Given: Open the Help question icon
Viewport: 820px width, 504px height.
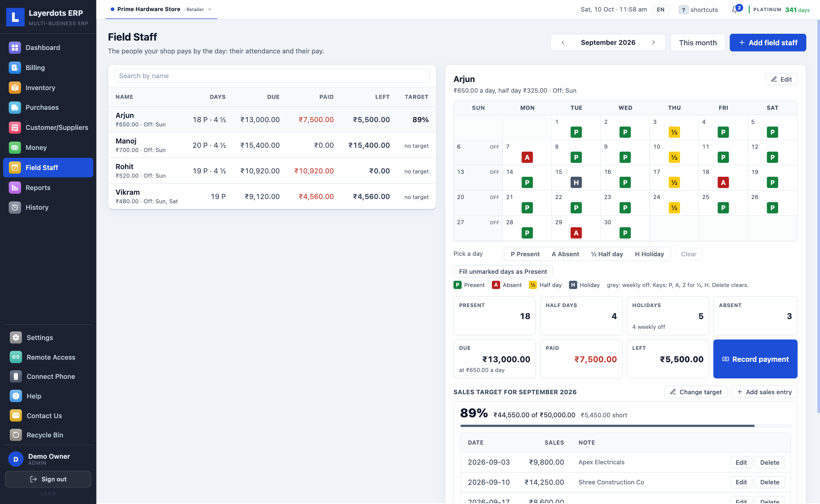Looking at the screenshot, I should point(16,396).
